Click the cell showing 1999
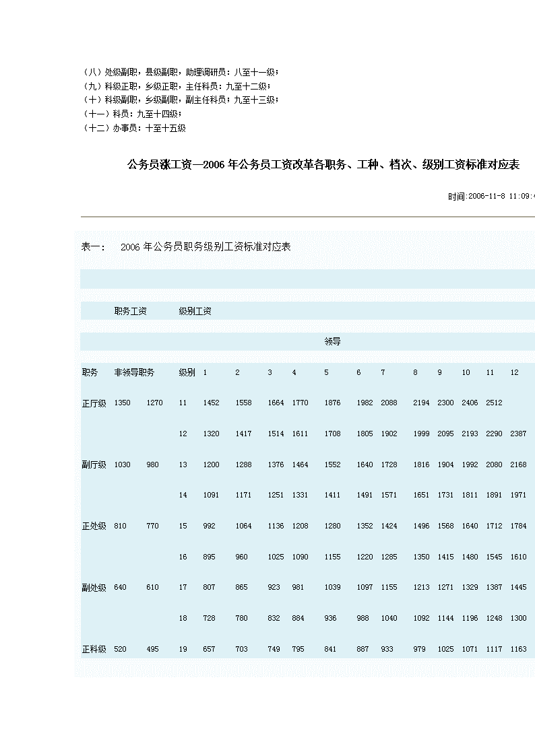 coord(421,434)
